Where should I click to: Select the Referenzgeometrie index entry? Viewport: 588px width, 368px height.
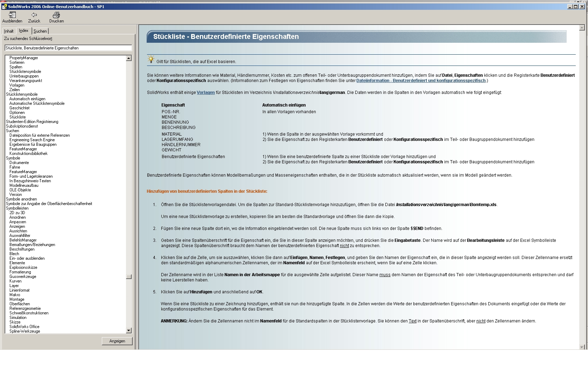[x=25, y=308]
